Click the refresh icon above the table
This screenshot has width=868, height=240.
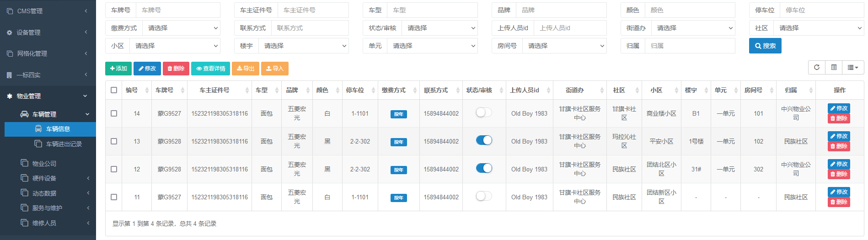817,68
